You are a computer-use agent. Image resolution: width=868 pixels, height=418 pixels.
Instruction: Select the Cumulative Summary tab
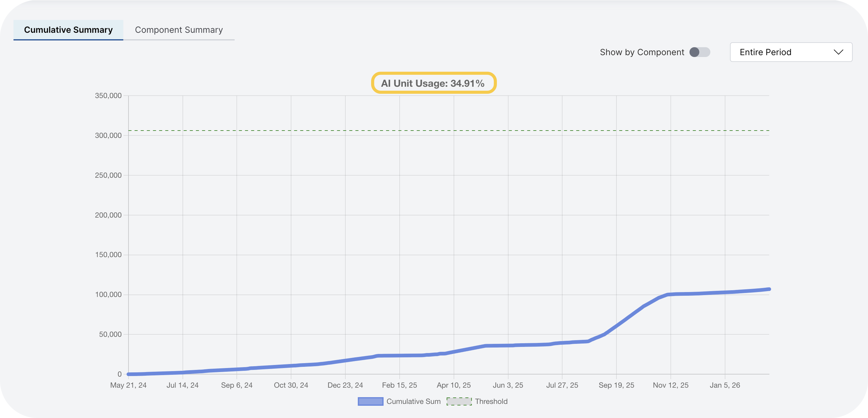pos(68,30)
